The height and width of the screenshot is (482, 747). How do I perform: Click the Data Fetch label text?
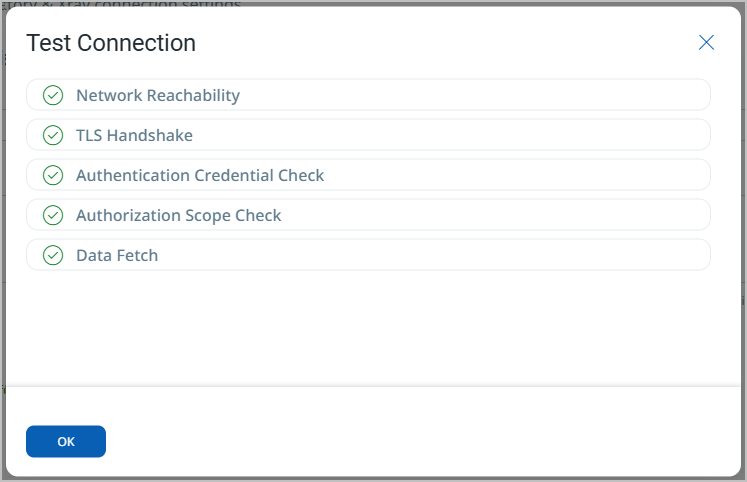coord(117,255)
